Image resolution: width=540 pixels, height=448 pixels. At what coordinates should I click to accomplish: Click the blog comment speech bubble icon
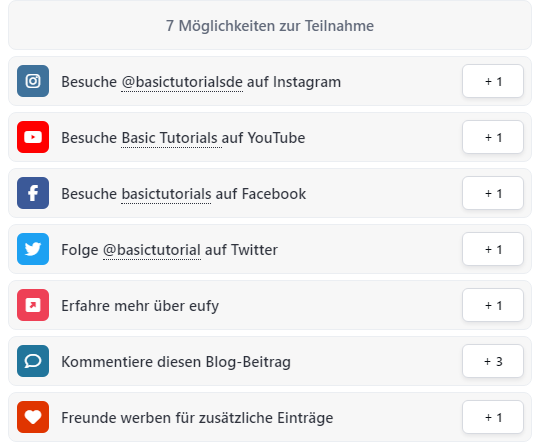pos(33,361)
